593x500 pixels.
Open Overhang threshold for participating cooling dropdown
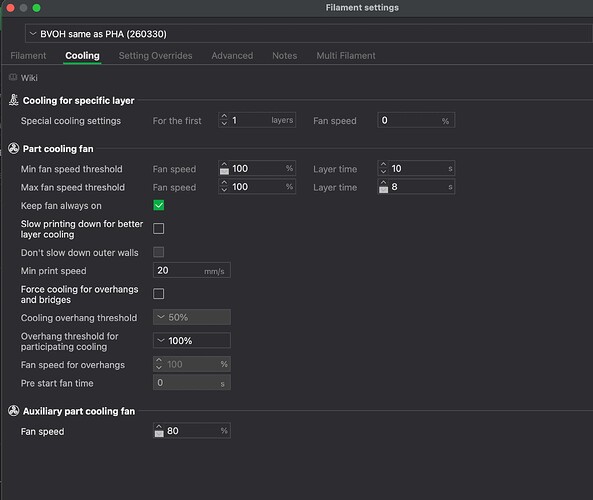point(192,340)
